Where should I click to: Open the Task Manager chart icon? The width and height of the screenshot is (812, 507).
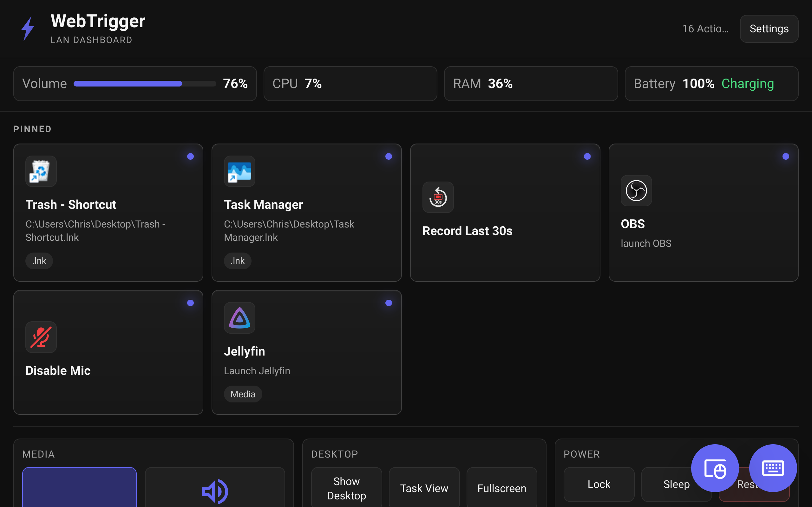click(x=239, y=171)
